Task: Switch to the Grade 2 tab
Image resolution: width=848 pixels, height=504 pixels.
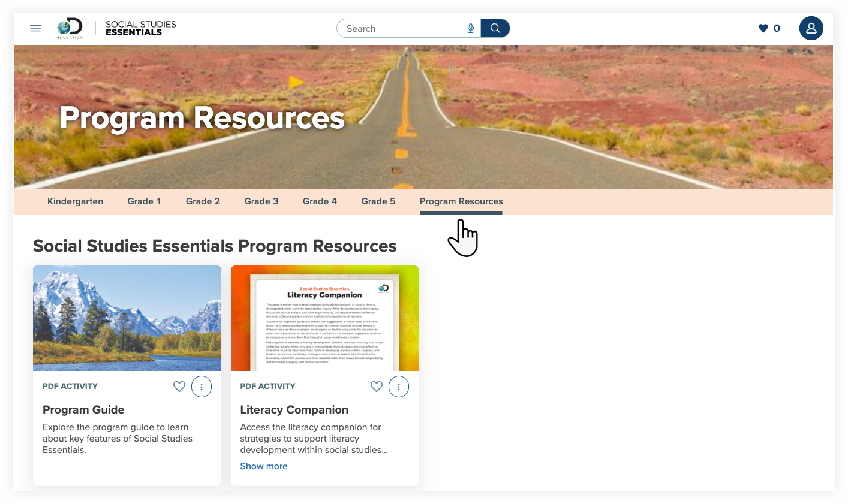Action: pyautogui.click(x=203, y=201)
